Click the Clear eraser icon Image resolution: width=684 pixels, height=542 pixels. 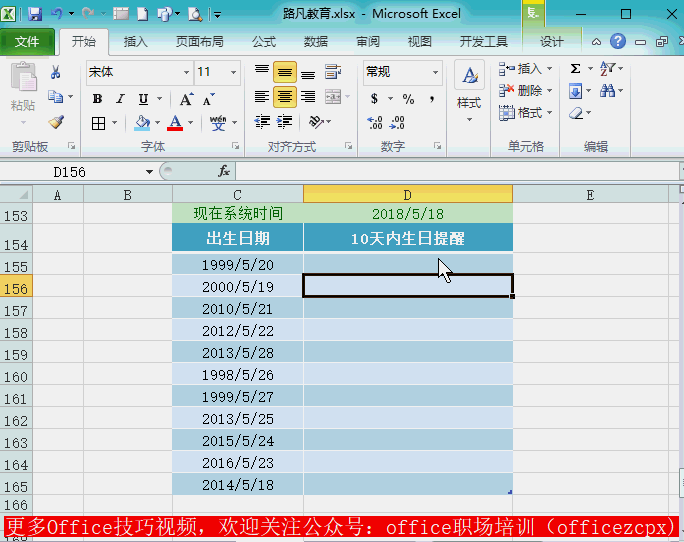(x=576, y=113)
